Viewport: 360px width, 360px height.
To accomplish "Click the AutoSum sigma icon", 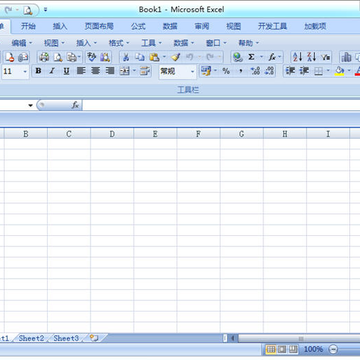I will [251, 57].
